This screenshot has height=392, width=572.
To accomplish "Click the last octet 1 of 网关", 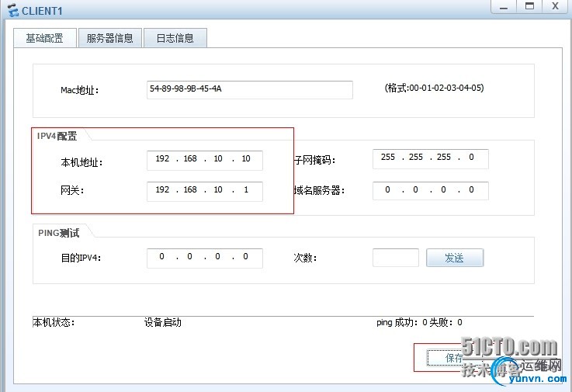I will coord(246,190).
